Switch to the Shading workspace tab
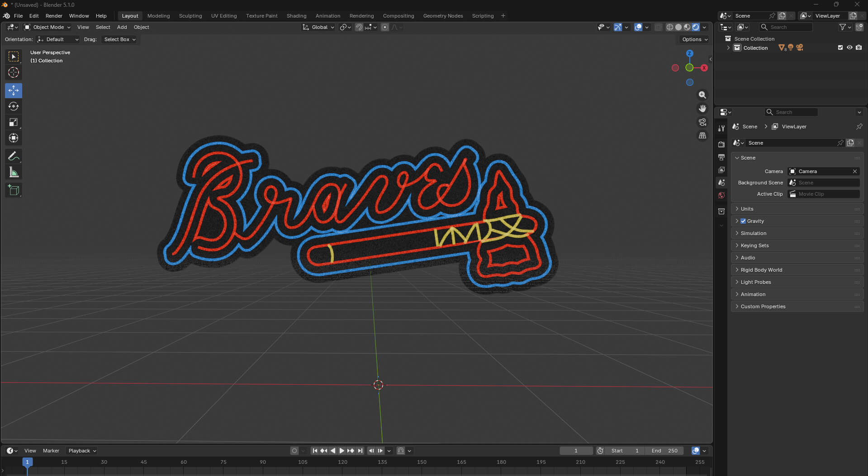This screenshot has width=868, height=476. (296, 16)
